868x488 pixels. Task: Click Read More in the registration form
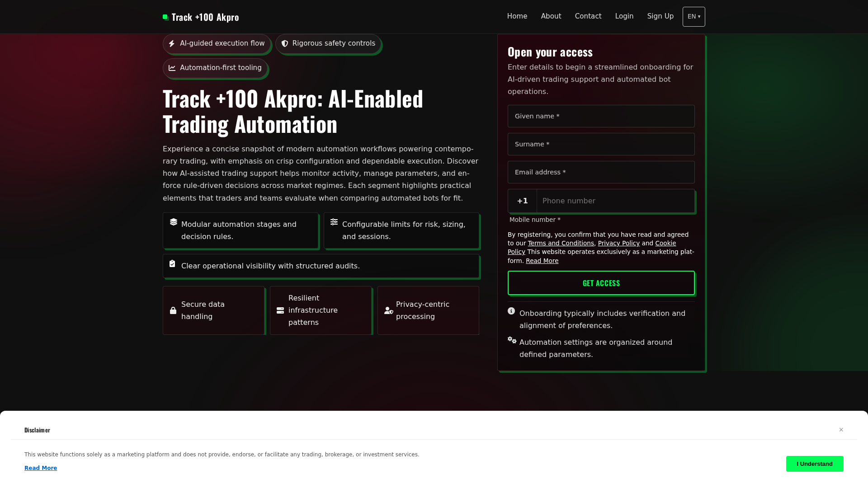pos(542,261)
